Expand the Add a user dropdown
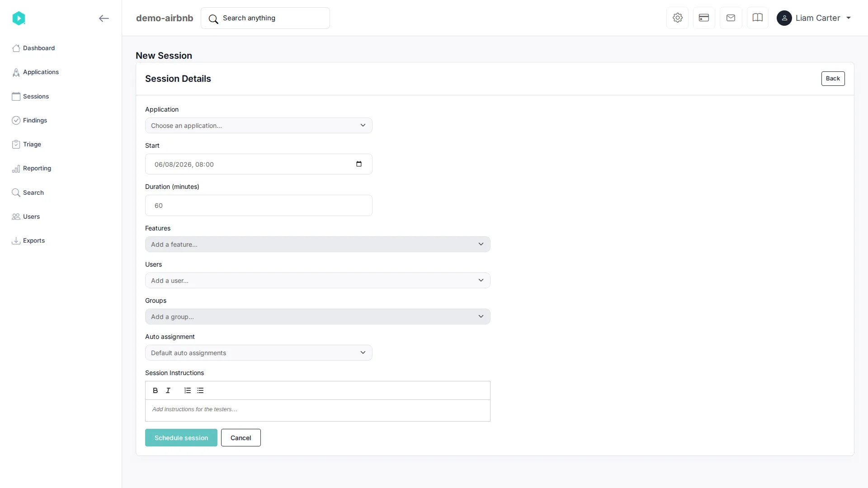Screen dimensions: 868x488 317,281
